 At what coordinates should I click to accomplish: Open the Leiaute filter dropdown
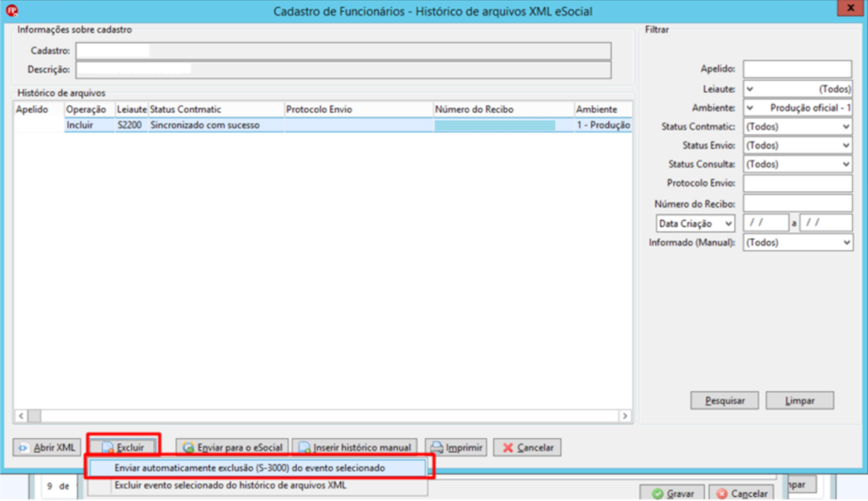[x=798, y=88]
